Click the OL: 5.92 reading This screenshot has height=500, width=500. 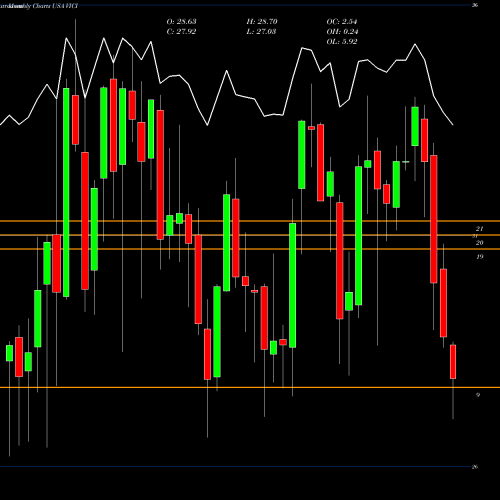pyautogui.click(x=342, y=42)
